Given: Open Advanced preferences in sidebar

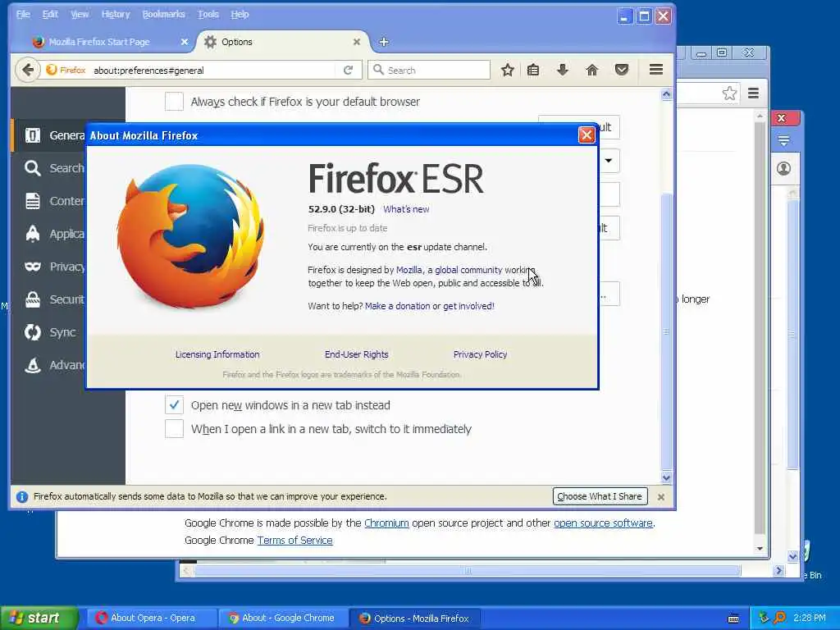Looking at the screenshot, I should click(49, 365).
